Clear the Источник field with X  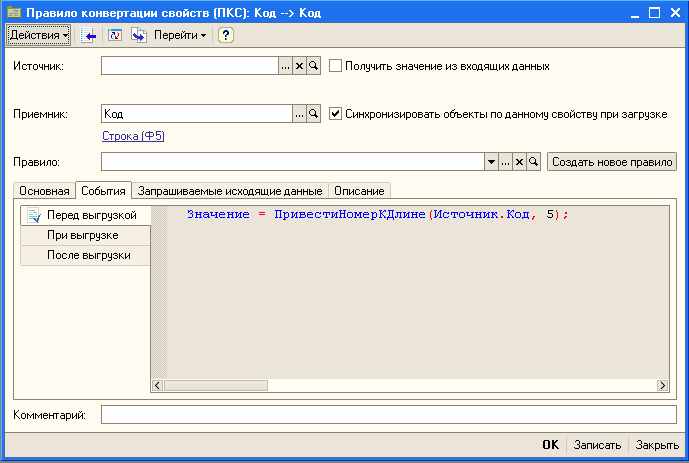299,66
